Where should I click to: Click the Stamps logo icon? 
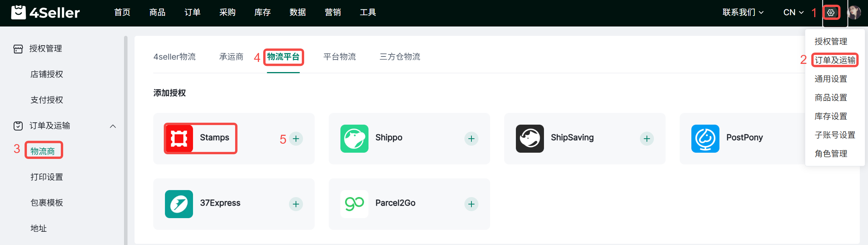click(x=179, y=139)
